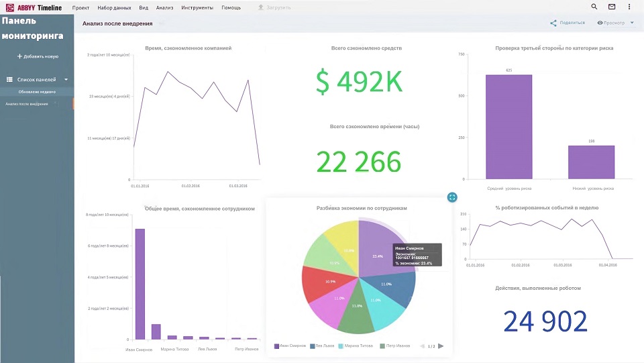The image size is (644, 363).
Task: Click the share icon next to Поделиться
Action: [553, 23]
